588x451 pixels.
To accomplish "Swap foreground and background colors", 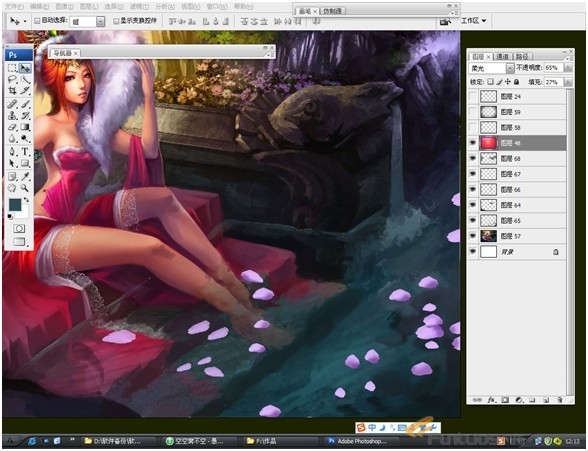I will point(26,200).
